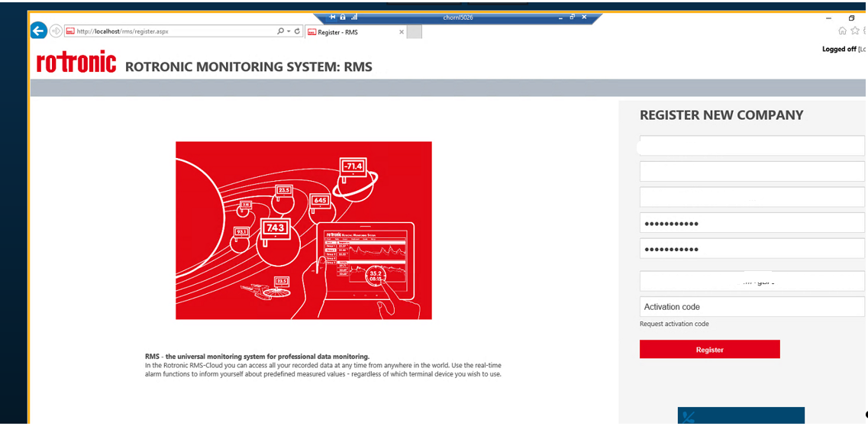Click the Activation code field

[752, 306]
